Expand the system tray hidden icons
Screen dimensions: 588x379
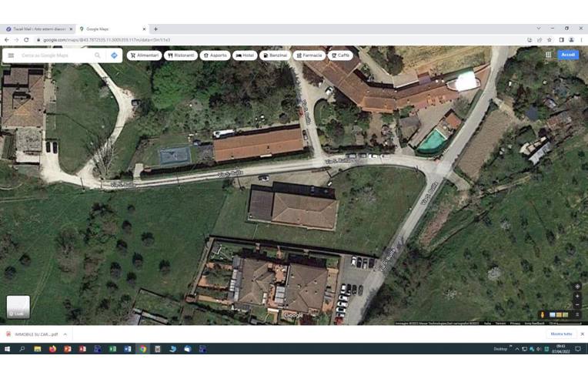click(x=516, y=349)
